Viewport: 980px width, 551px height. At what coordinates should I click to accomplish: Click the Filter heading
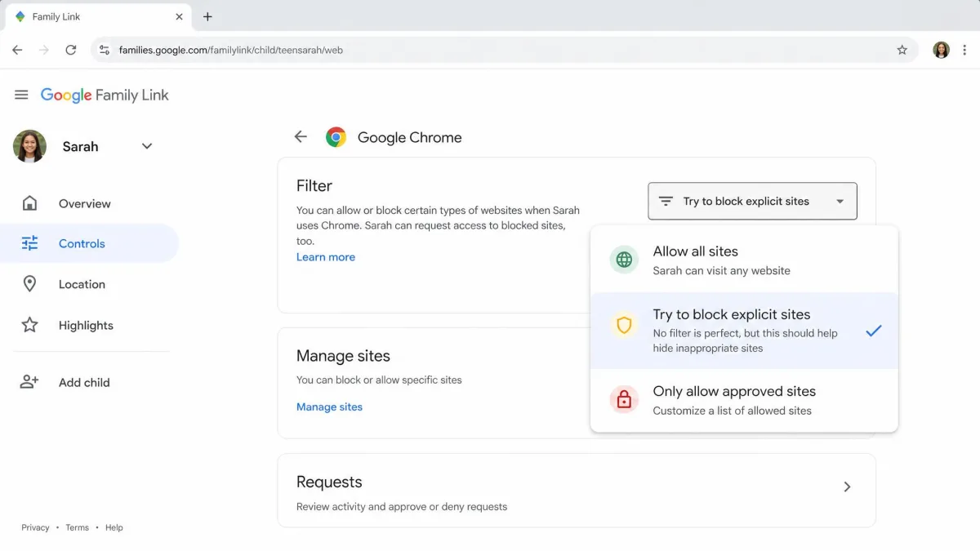click(314, 185)
